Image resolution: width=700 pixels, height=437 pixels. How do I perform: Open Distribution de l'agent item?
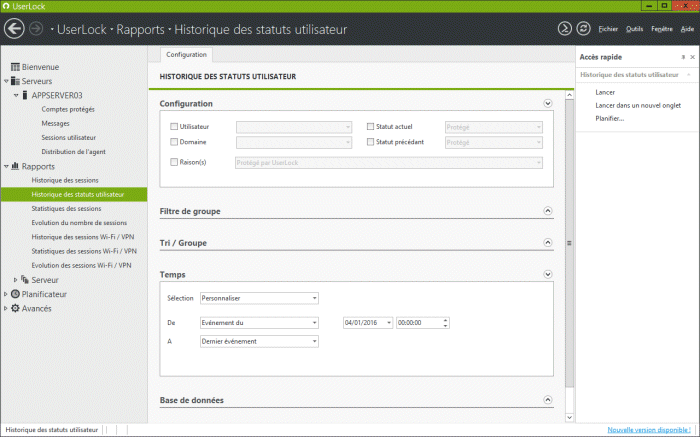pos(74,152)
